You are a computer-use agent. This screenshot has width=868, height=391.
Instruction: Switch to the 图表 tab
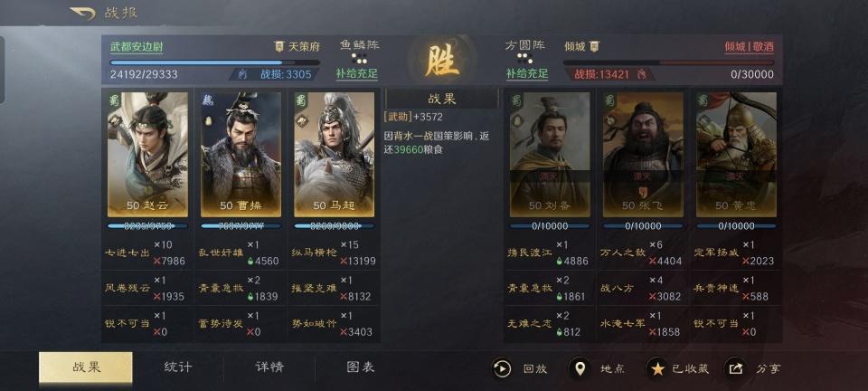[x=361, y=367]
